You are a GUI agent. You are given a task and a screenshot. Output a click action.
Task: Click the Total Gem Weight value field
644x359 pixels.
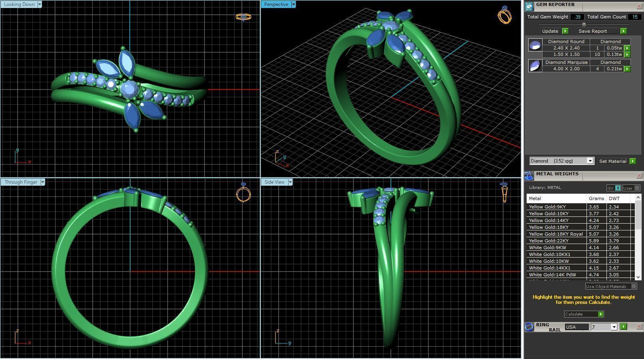point(577,17)
